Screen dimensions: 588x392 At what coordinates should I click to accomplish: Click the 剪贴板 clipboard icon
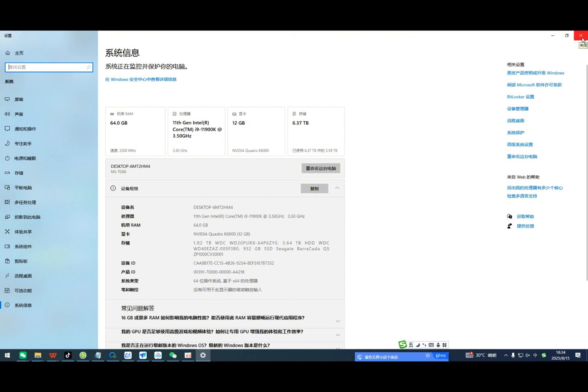point(7,261)
